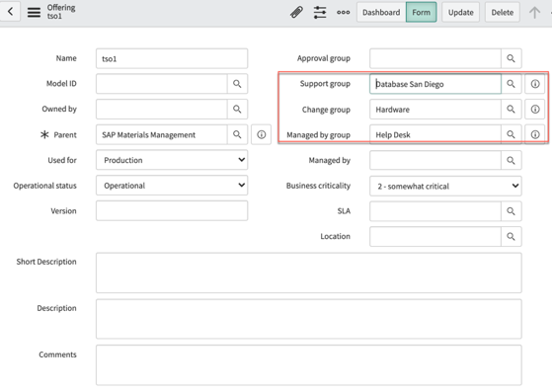This screenshot has height=392, width=553.
Task: Click the Short Description text area
Action: (308, 273)
